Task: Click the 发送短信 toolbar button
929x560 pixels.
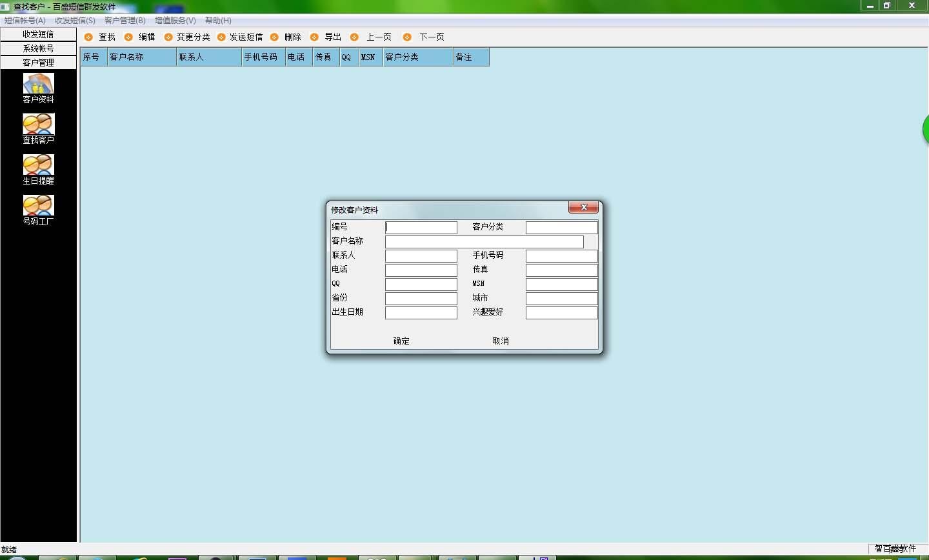Action: tap(240, 37)
